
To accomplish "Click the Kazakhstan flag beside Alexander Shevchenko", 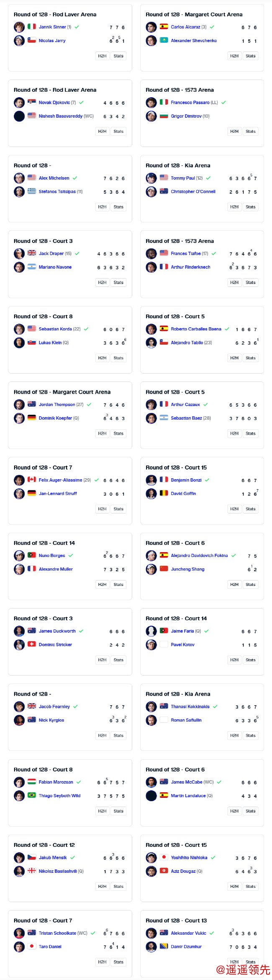I will click(x=164, y=41).
